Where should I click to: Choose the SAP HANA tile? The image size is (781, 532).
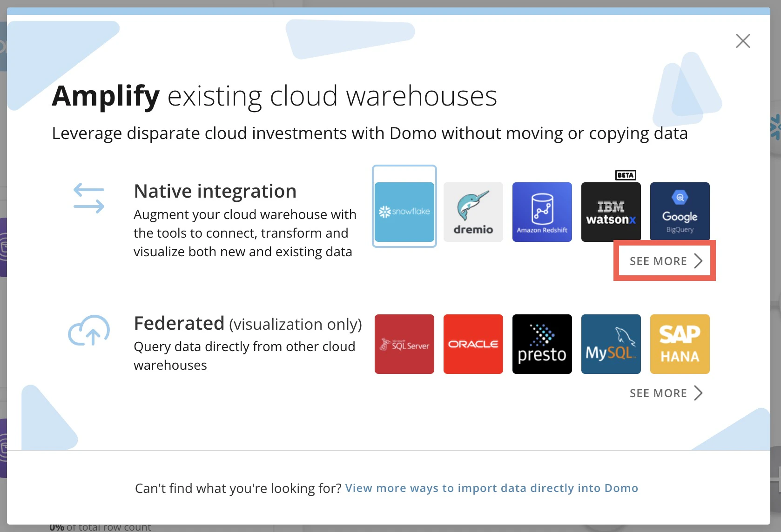(x=680, y=344)
